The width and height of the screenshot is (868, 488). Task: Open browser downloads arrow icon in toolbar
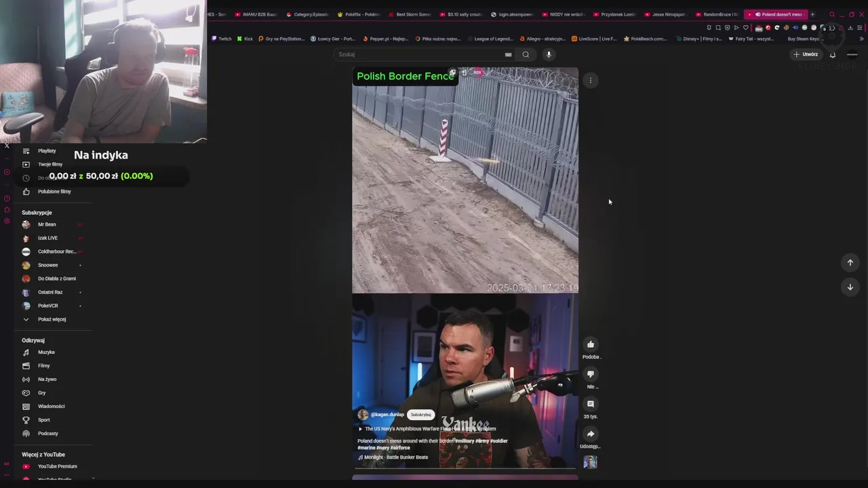coord(850,28)
